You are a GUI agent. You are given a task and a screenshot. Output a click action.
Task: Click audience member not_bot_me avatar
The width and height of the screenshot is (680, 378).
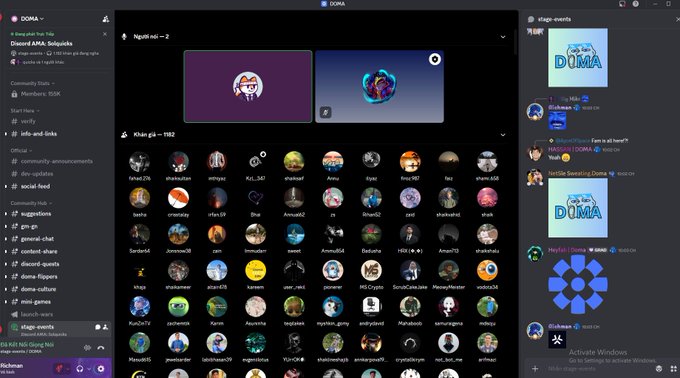click(448, 343)
